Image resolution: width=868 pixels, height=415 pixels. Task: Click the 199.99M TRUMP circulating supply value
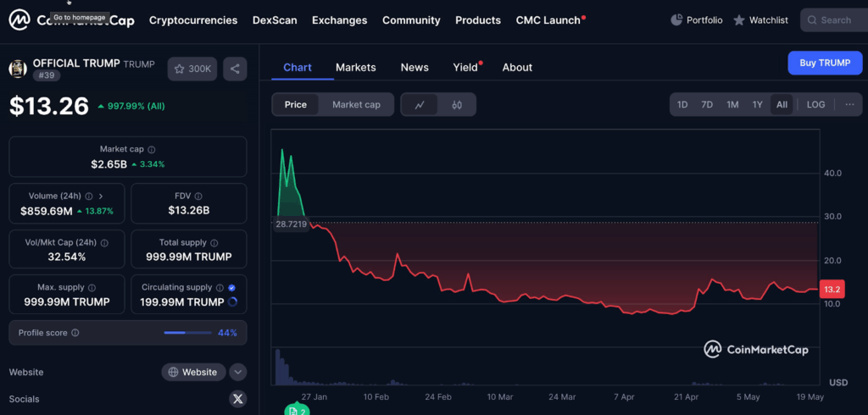[x=184, y=302]
